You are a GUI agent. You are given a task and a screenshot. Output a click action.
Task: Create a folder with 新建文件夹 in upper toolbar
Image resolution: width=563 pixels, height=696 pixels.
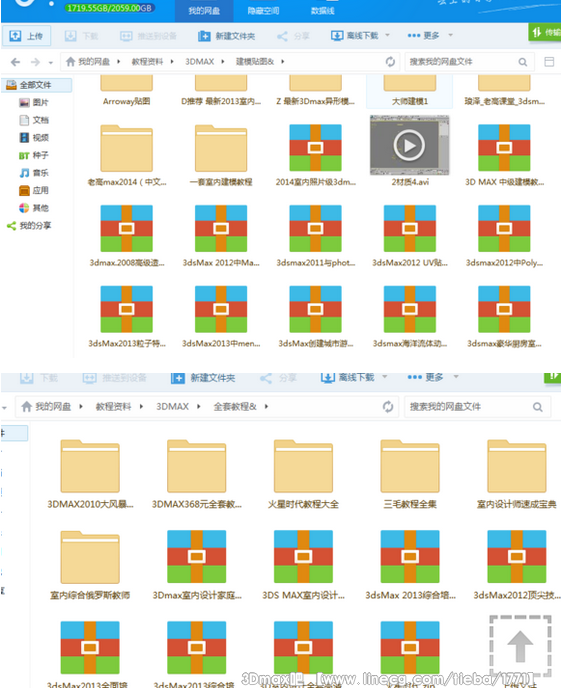pyautogui.click(x=226, y=36)
